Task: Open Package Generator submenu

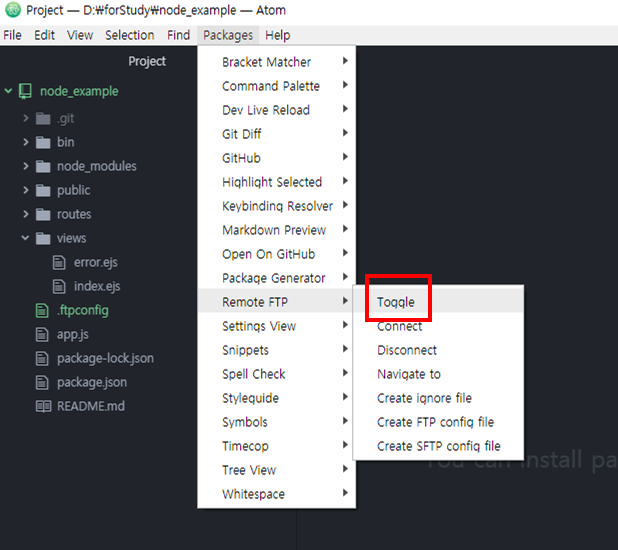Action: pos(276,278)
